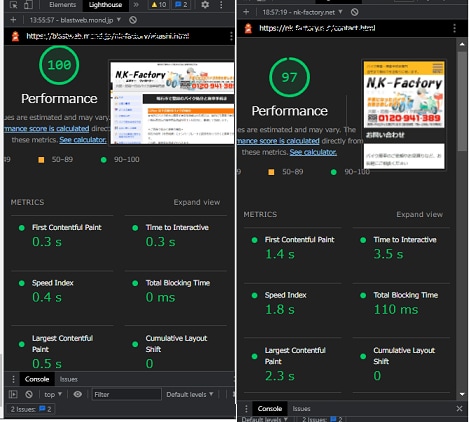Clear the console icon

click(29, 394)
